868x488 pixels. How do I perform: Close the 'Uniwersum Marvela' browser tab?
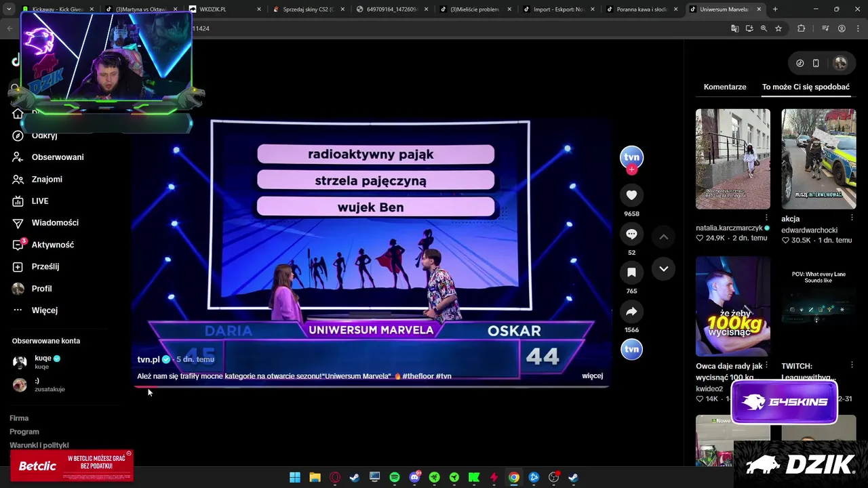click(x=759, y=9)
